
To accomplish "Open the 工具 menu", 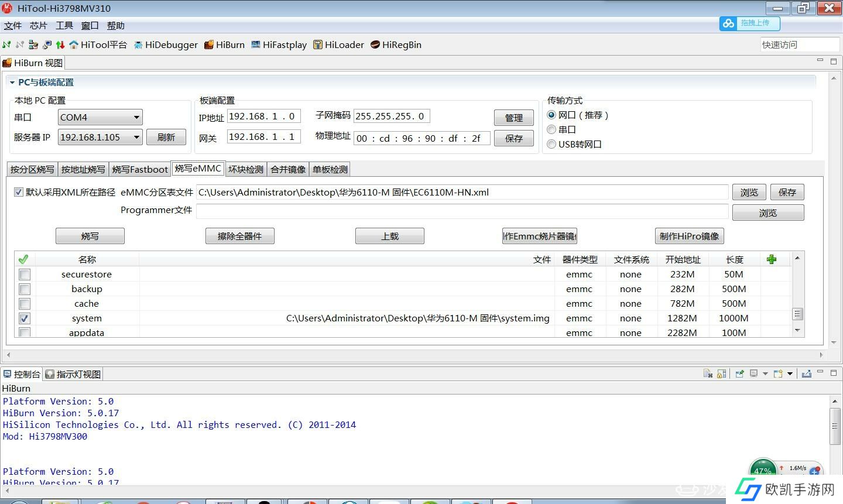I will [x=64, y=26].
